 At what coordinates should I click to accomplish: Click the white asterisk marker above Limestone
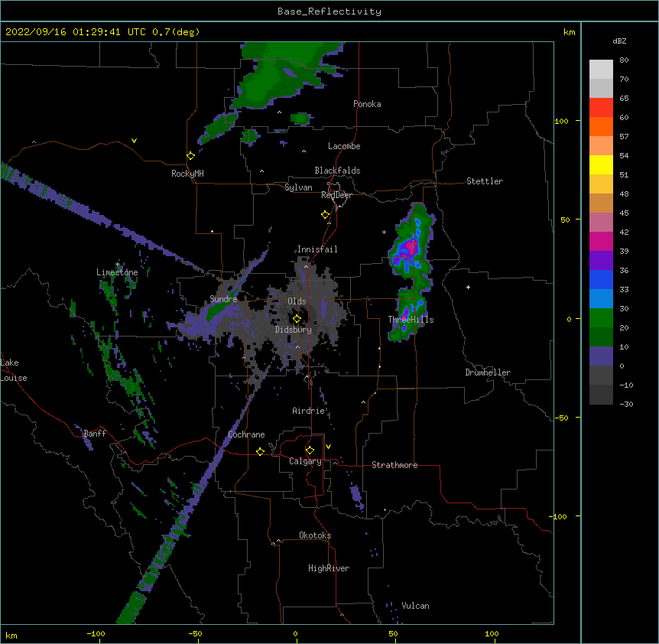coord(118,265)
